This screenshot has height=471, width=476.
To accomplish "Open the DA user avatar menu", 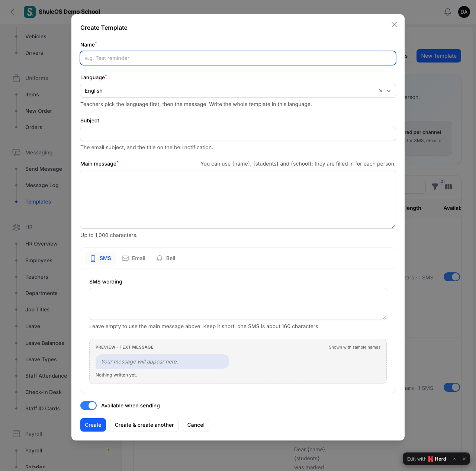I will point(464,12).
